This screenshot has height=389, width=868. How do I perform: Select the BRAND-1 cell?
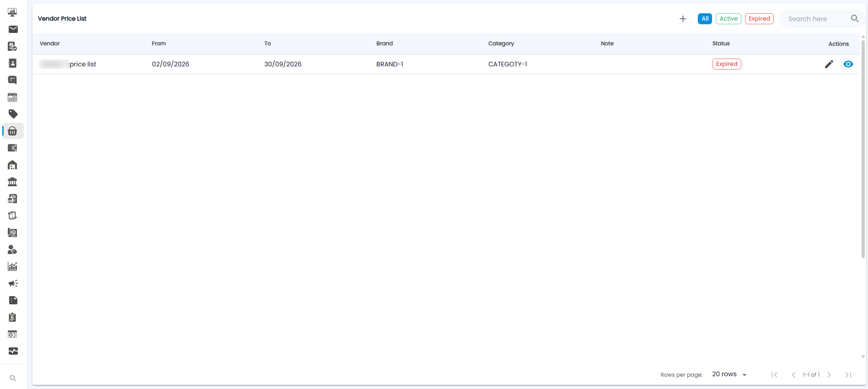point(390,64)
